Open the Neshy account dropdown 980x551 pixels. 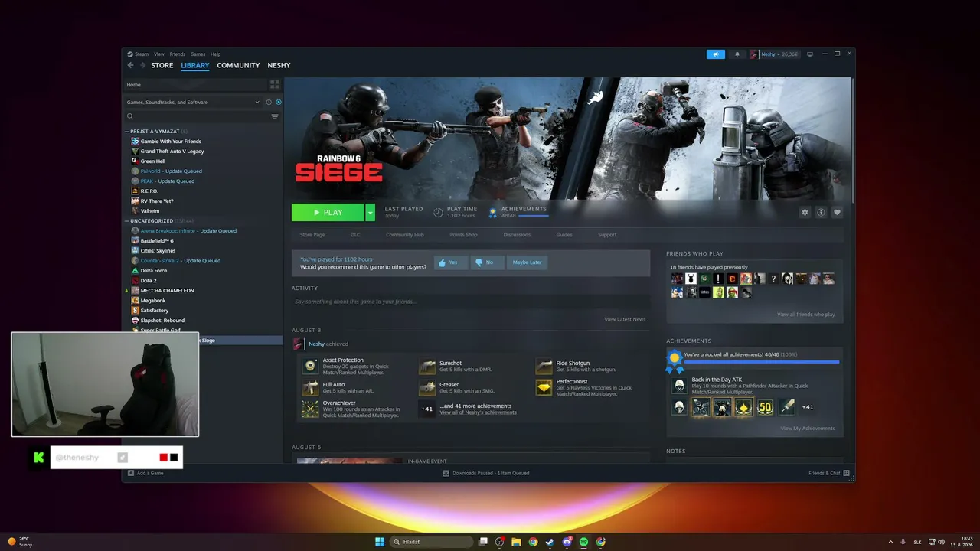click(x=775, y=54)
